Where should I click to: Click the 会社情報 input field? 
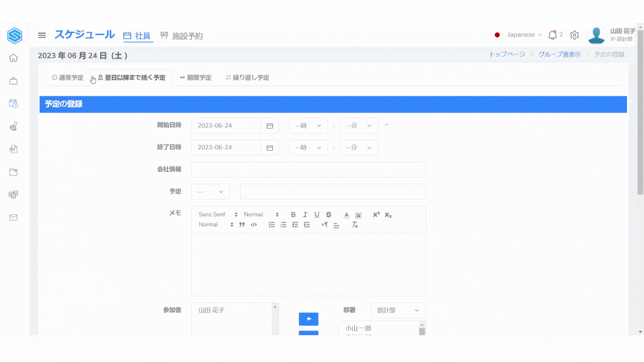pyautogui.click(x=308, y=170)
